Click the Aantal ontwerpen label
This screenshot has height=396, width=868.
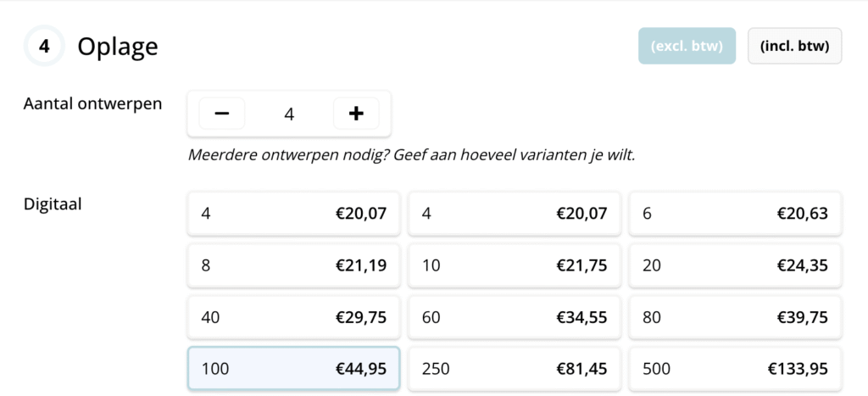(x=92, y=103)
